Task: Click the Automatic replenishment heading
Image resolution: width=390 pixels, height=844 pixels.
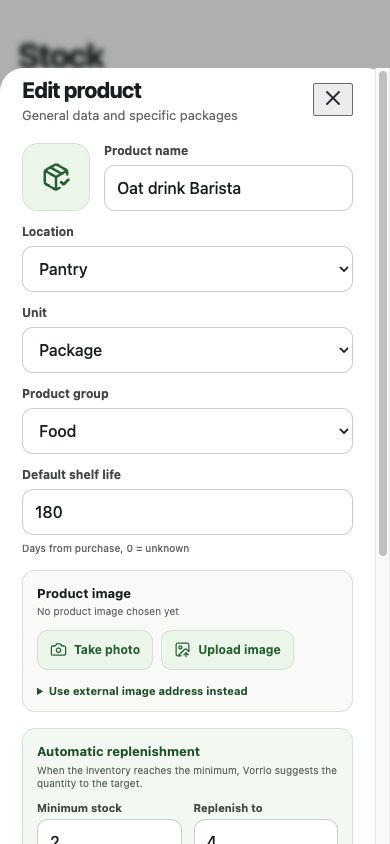Action: [x=118, y=751]
